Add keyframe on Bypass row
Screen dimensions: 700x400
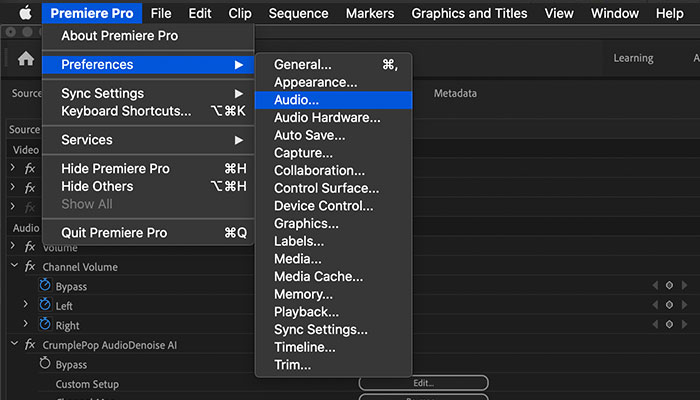tap(669, 285)
